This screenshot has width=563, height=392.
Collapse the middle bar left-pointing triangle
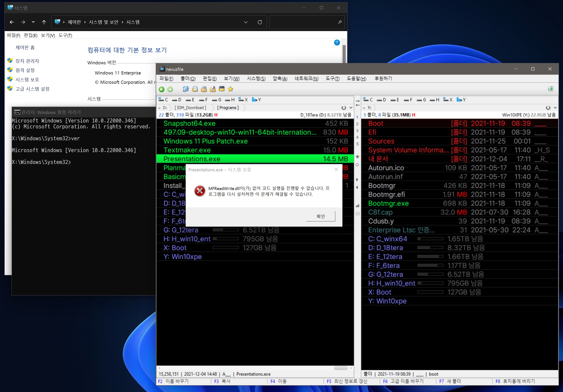click(x=357, y=187)
